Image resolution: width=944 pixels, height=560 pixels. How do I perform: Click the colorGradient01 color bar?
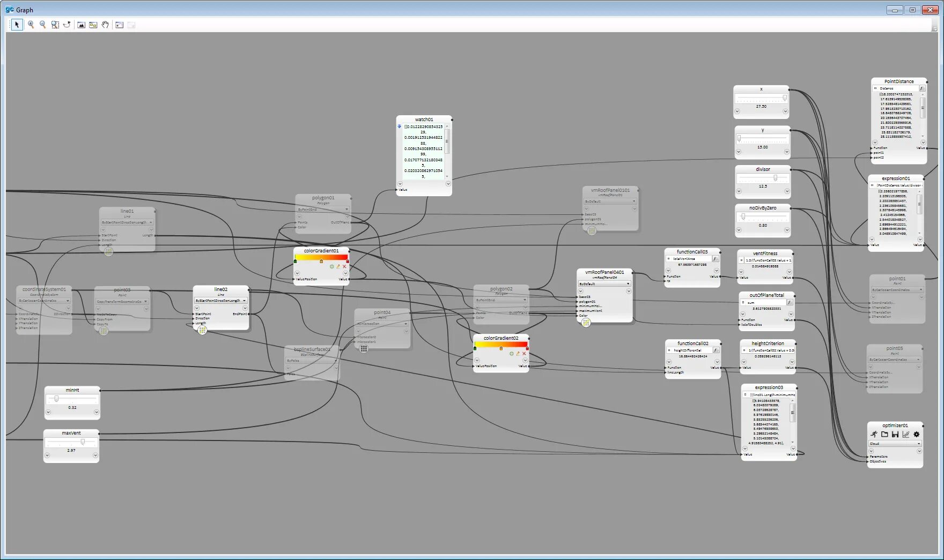(x=321, y=257)
